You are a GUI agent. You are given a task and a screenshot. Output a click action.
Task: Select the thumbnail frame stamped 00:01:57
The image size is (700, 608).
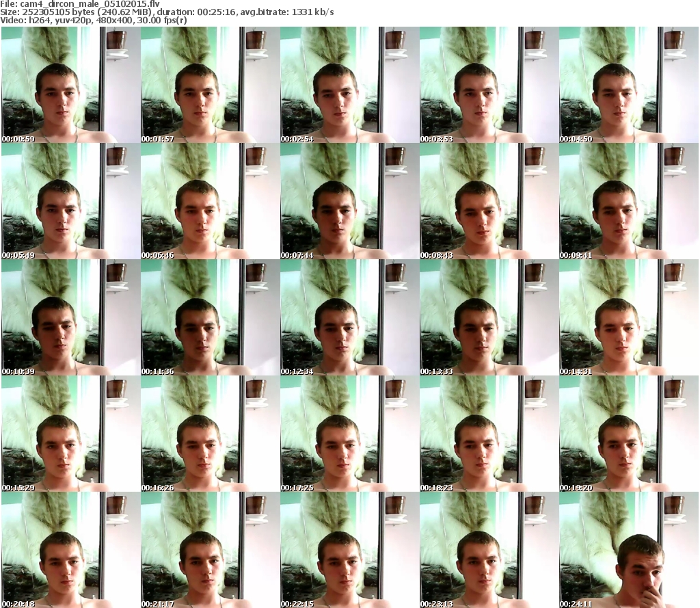pyautogui.click(x=210, y=85)
